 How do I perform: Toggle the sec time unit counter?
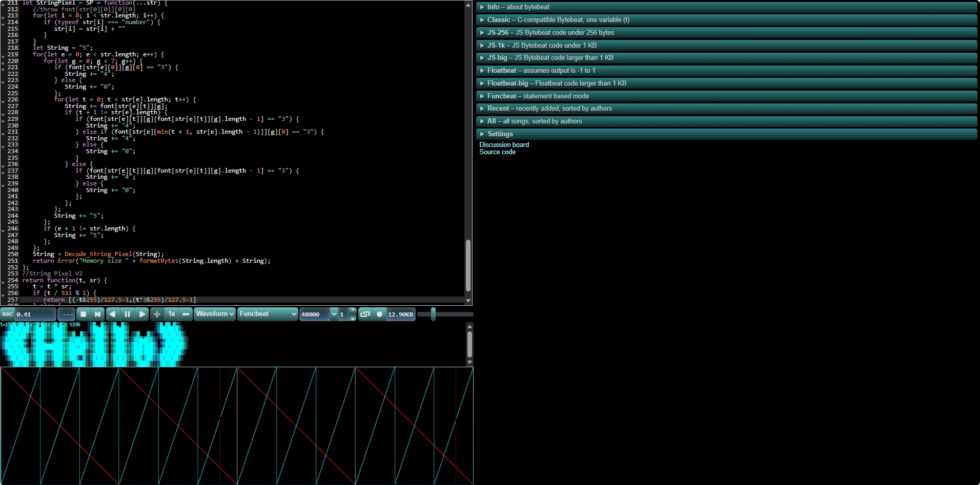[8, 314]
